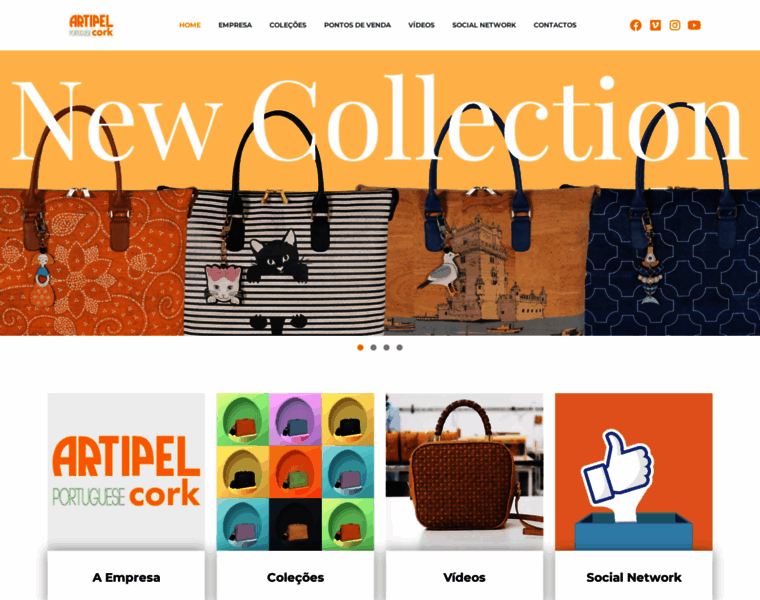
Task: Open the YouTube social icon
Action: pyautogui.click(x=694, y=25)
